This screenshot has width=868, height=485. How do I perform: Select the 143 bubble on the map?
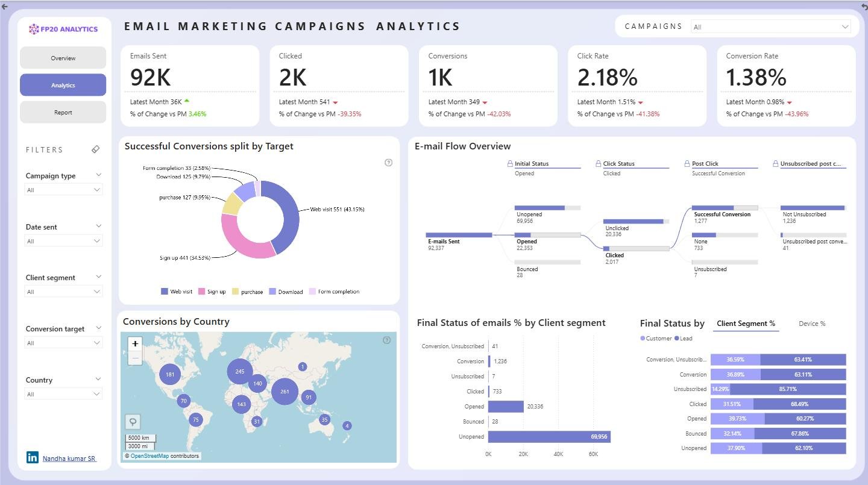(x=242, y=404)
